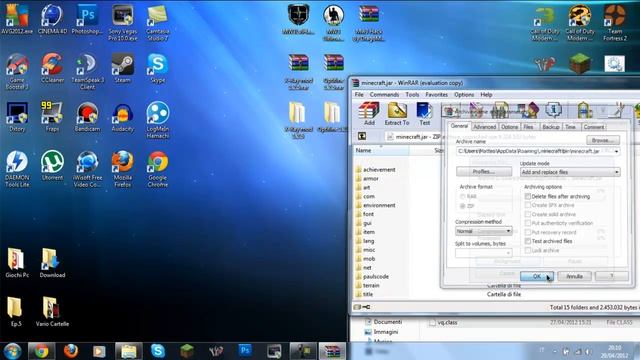Switch to the Comment tab
The width and height of the screenshot is (640, 360).
click(x=593, y=127)
